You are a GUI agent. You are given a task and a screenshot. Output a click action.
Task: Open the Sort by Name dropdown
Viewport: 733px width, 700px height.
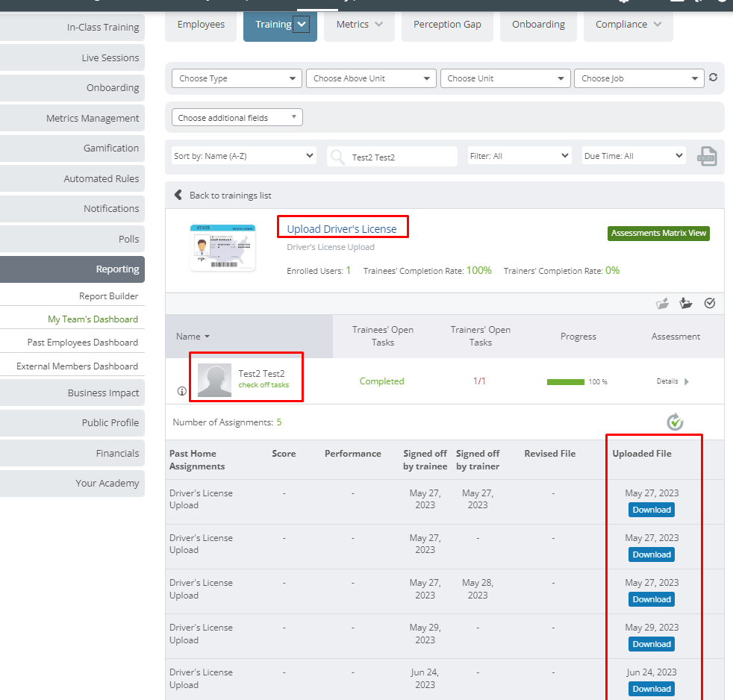(x=243, y=155)
